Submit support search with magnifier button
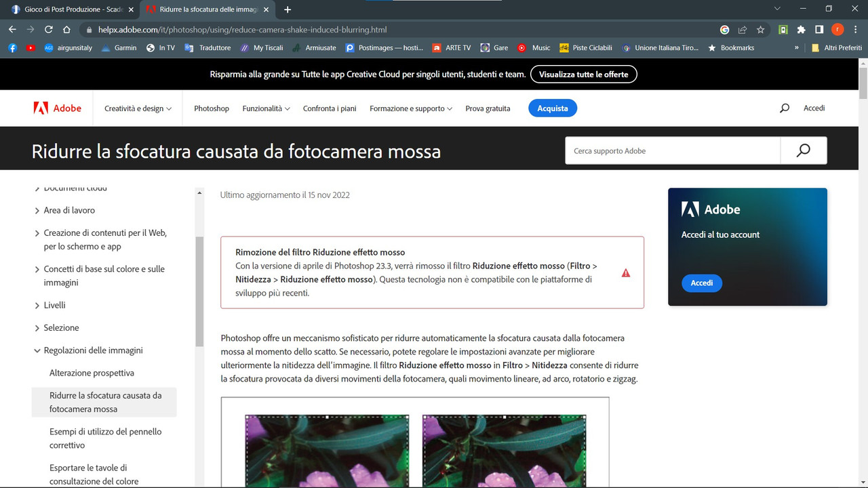 (804, 150)
